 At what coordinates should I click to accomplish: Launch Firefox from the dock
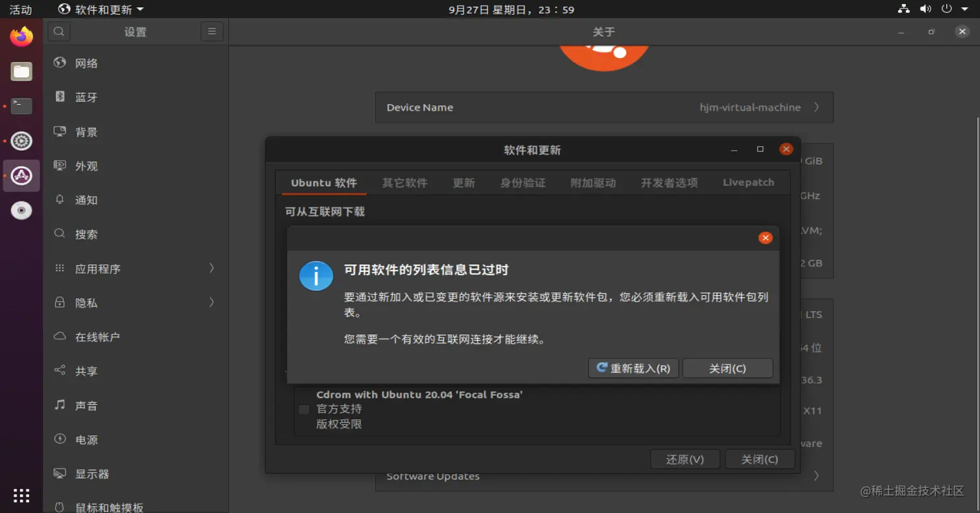click(21, 37)
